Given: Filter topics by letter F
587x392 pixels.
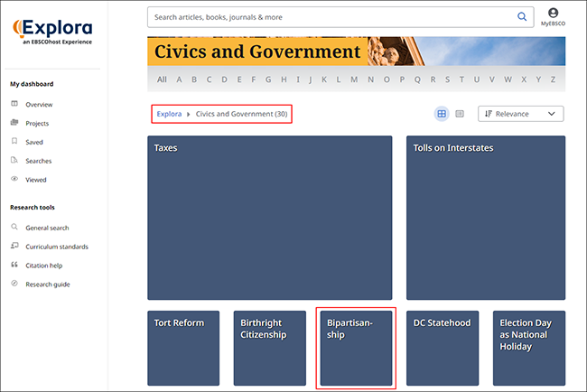Looking at the screenshot, I should (254, 79).
